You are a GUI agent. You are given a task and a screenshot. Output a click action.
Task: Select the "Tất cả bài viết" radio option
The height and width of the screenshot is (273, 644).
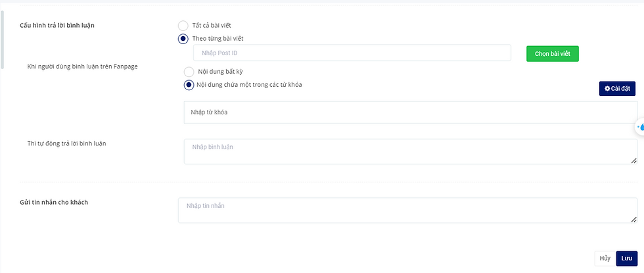[x=183, y=26]
